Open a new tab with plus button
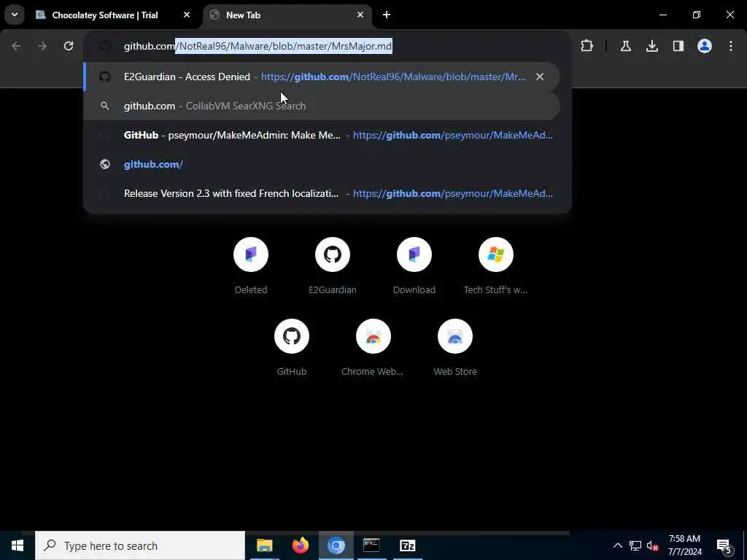Image resolution: width=747 pixels, height=560 pixels. point(387,15)
